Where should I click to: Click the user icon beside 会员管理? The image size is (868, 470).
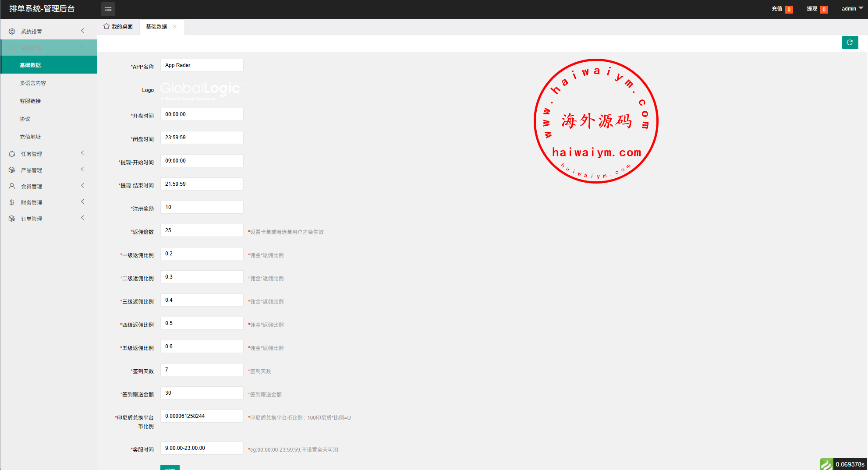[12, 186]
